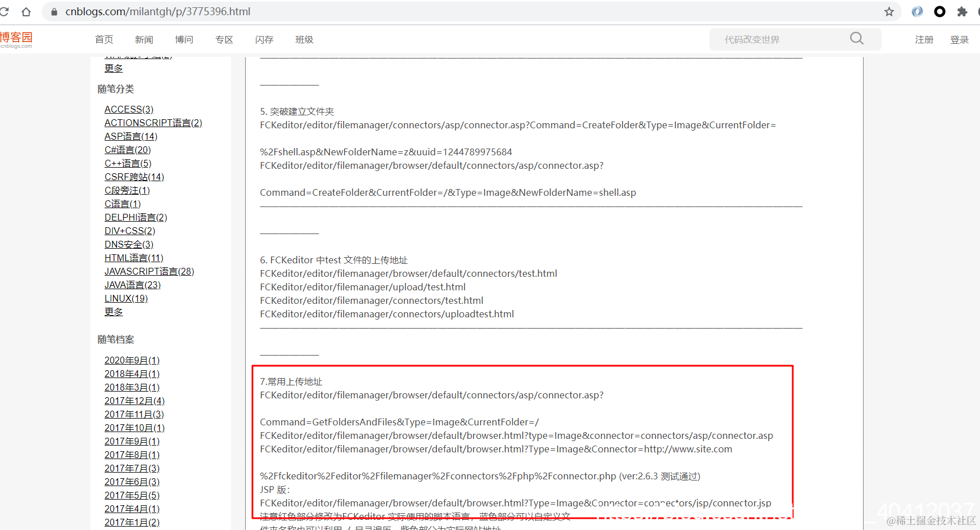Screen dimensions: 980x530
Task: Open the DELPHI语言(2) category
Action: click(x=136, y=217)
